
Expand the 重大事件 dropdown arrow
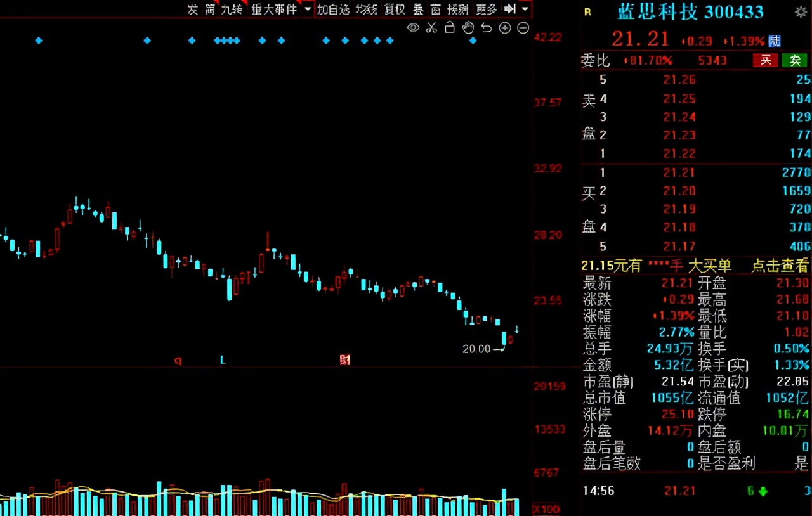pyautogui.click(x=308, y=9)
